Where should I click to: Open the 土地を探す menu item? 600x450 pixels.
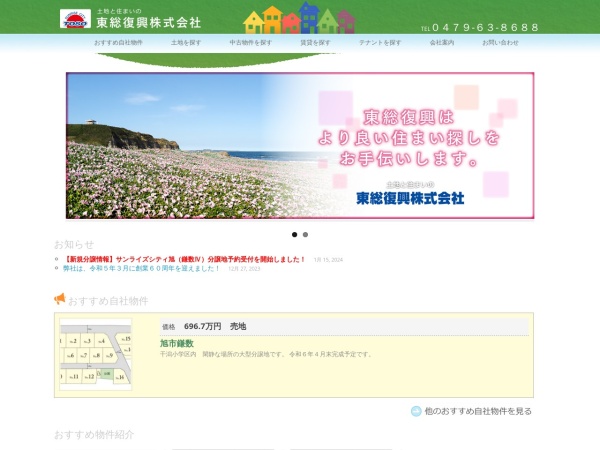pyautogui.click(x=186, y=42)
